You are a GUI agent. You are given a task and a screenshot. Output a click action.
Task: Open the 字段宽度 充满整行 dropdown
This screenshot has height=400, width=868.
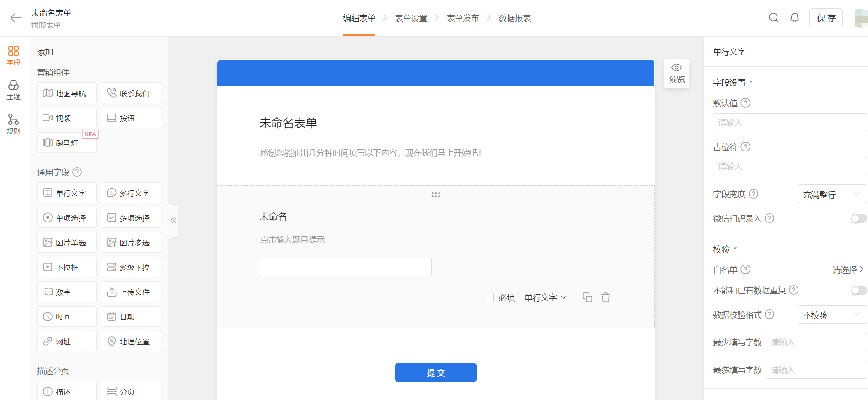pyautogui.click(x=831, y=195)
